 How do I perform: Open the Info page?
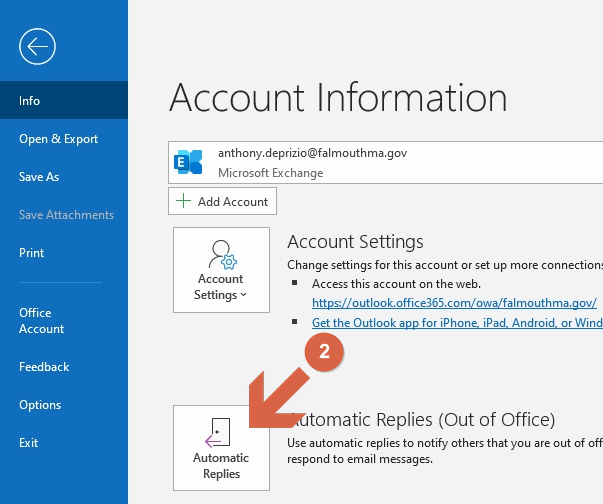(64, 100)
